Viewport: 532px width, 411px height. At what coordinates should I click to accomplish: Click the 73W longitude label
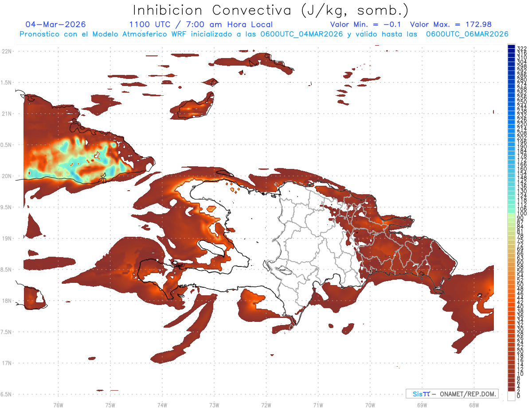pos(214,405)
